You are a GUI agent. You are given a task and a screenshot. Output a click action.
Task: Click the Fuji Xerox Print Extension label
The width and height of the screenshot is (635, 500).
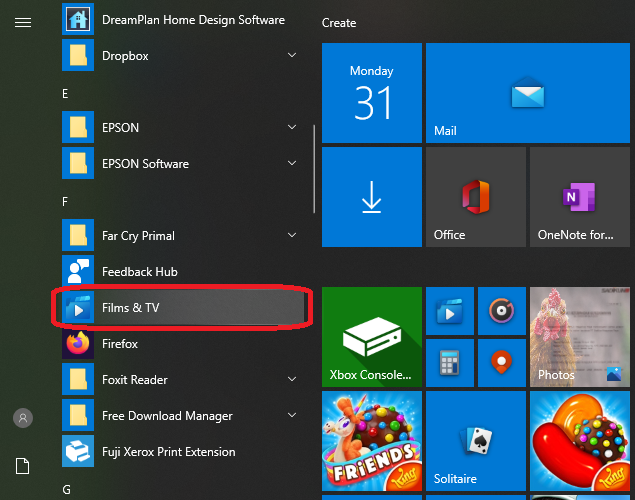pyautogui.click(x=168, y=452)
